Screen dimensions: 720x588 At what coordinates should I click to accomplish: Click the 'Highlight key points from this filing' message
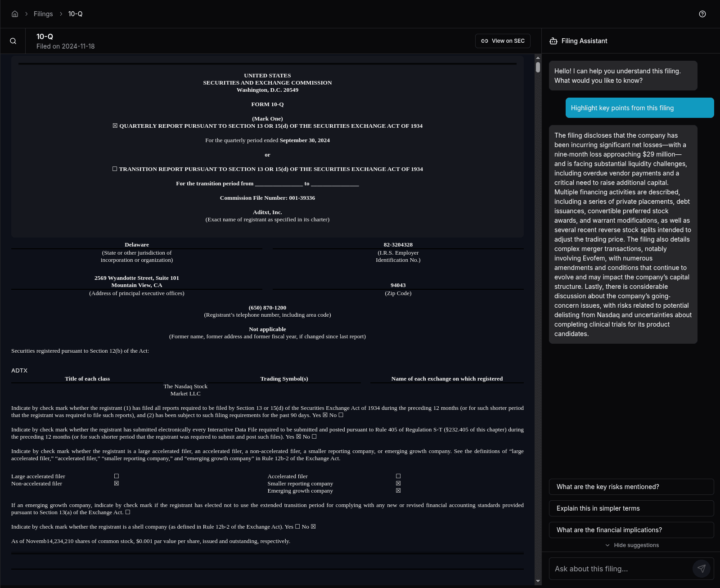pos(639,108)
